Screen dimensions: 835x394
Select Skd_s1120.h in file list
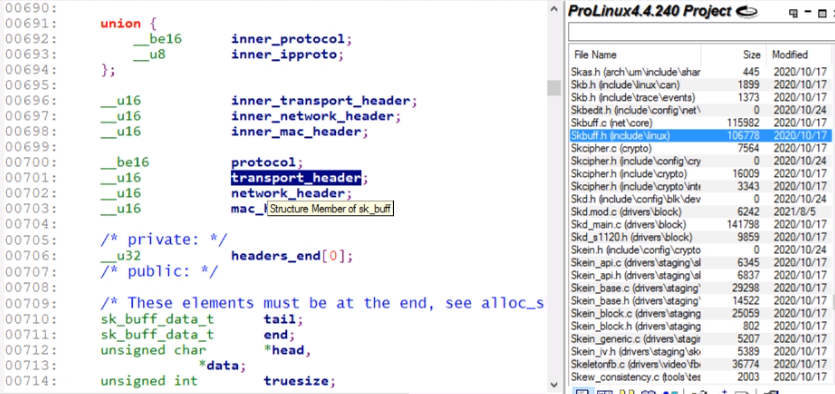[x=700, y=237]
